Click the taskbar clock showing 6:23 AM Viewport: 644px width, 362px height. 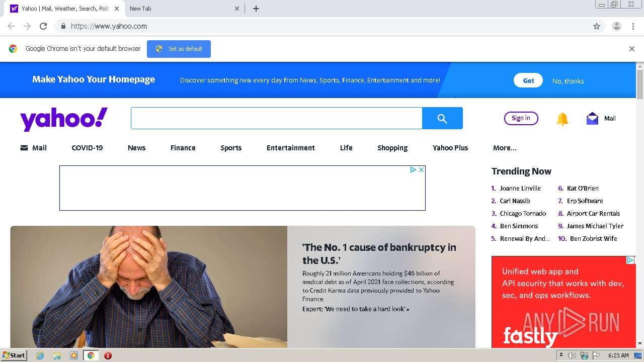[x=618, y=355]
